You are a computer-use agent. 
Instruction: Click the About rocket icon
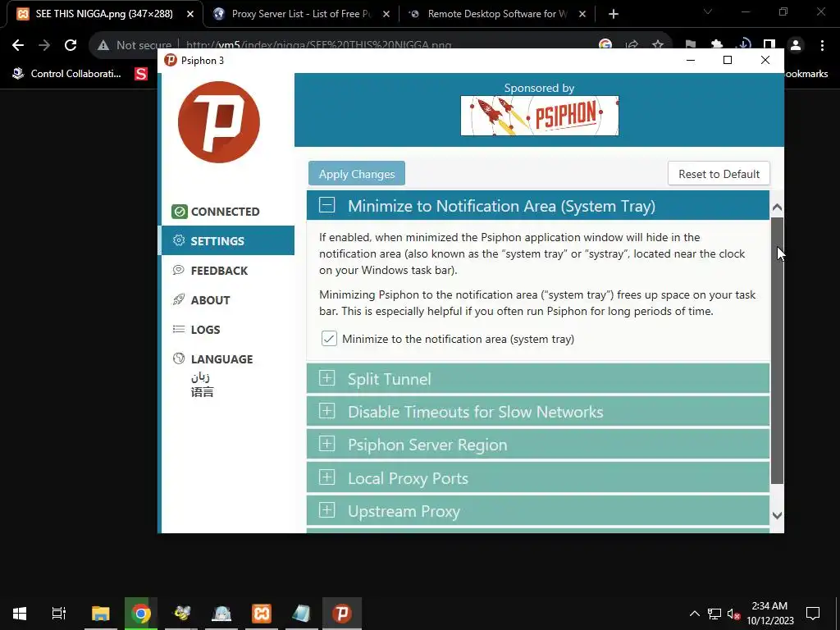(179, 299)
